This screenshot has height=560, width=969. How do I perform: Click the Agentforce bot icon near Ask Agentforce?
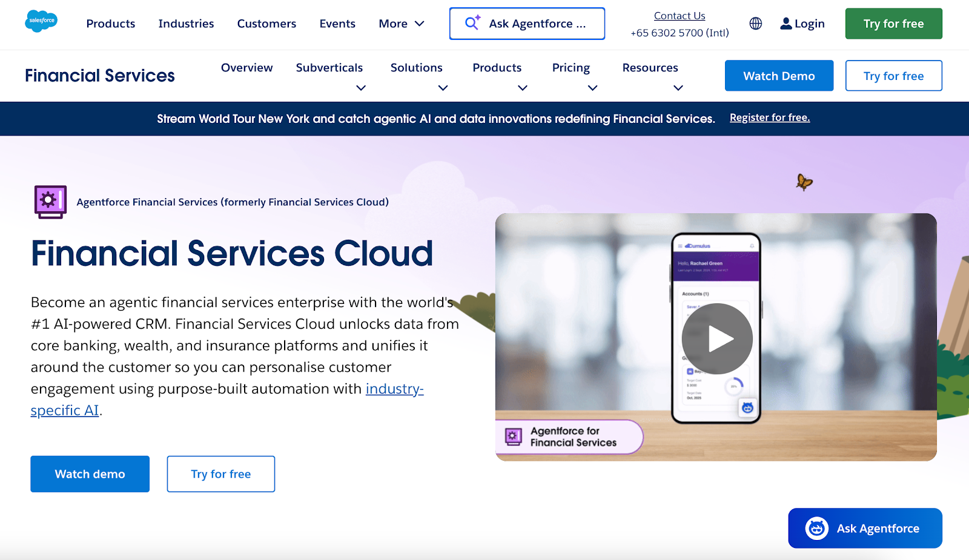pyautogui.click(x=816, y=528)
